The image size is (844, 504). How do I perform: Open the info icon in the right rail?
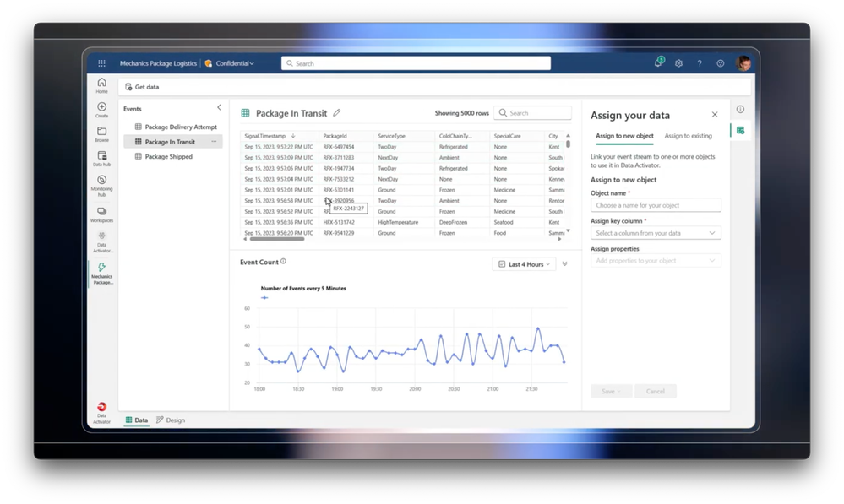pos(741,109)
